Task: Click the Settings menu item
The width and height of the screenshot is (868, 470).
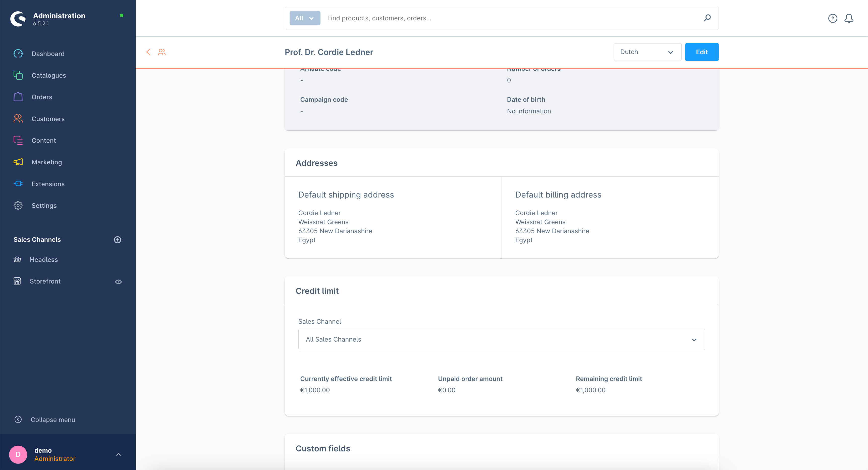Action: [44, 206]
